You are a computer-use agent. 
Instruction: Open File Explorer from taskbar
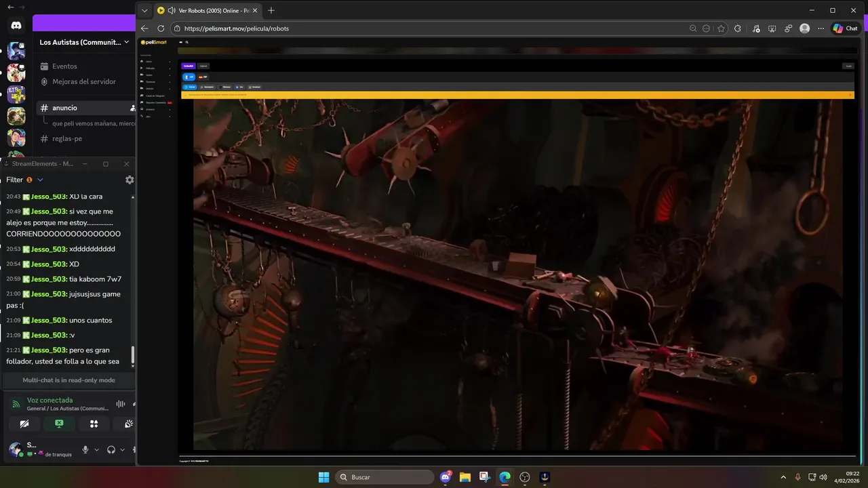465,477
